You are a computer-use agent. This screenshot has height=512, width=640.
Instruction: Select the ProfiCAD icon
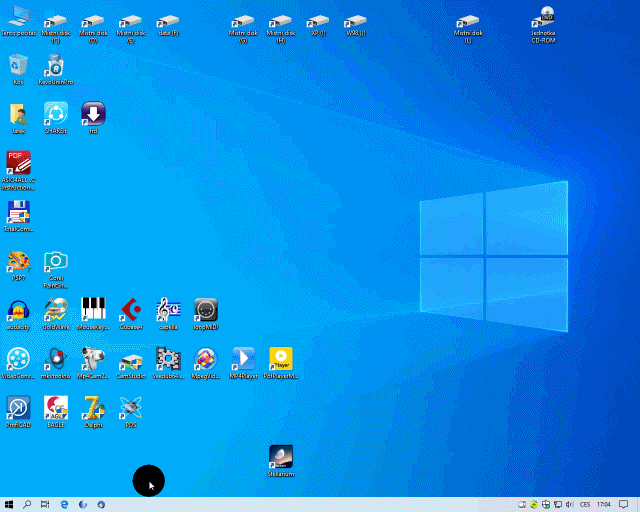click(18, 412)
